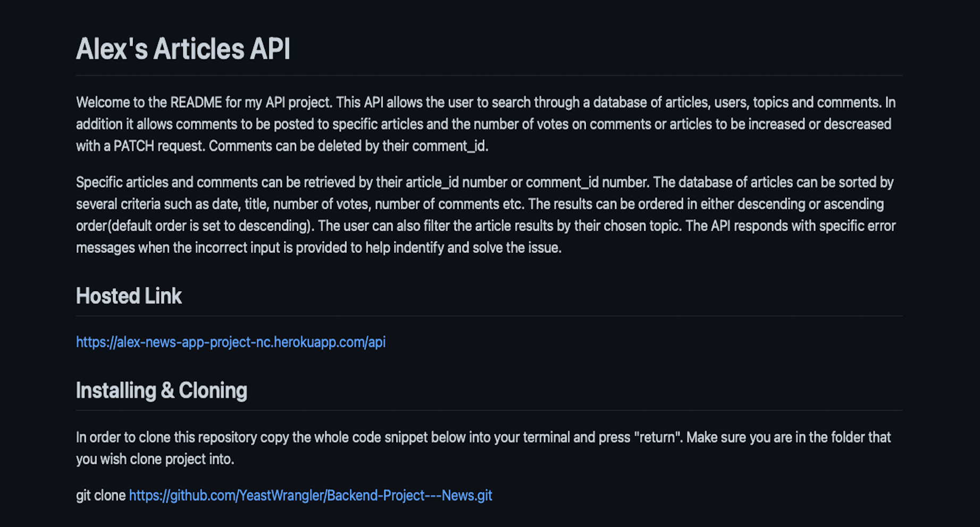
Task: Click the sentence "Comments can be deleted by their comment_id."
Action: (x=348, y=146)
